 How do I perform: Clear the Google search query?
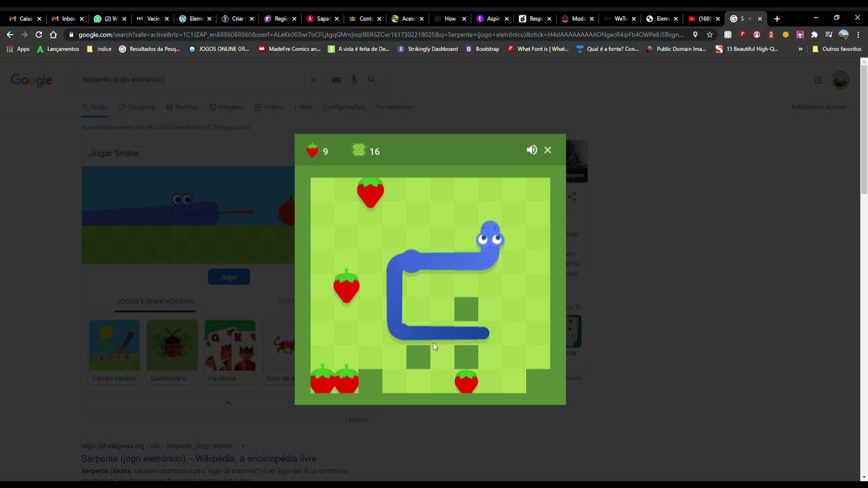pyautogui.click(x=313, y=79)
